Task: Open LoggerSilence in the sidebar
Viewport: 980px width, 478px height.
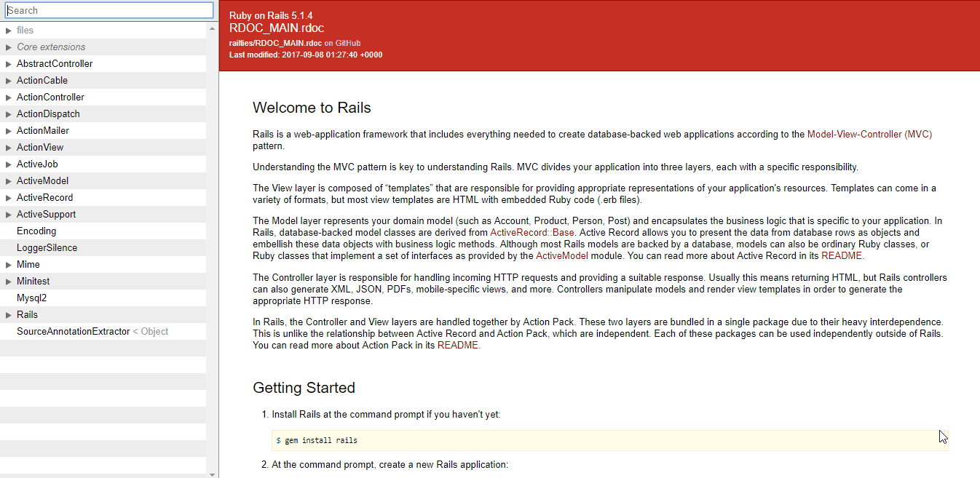Action: pyautogui.click(x=47, y=248)
